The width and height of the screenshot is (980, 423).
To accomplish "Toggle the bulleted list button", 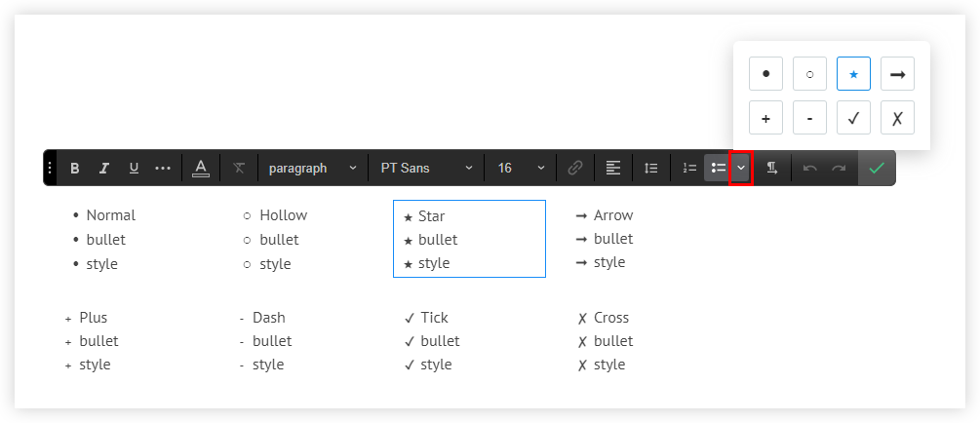I will coord(718,168).
